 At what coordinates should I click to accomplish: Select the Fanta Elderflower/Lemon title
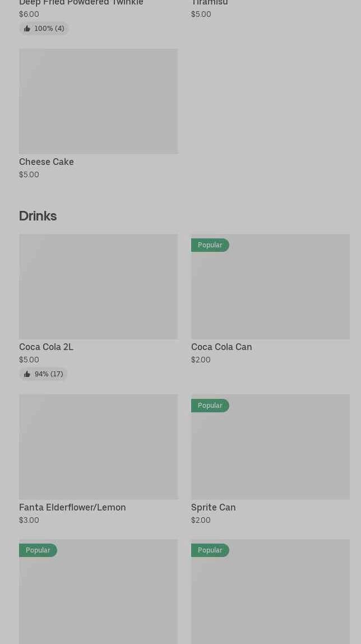click(x=72, y=507)
